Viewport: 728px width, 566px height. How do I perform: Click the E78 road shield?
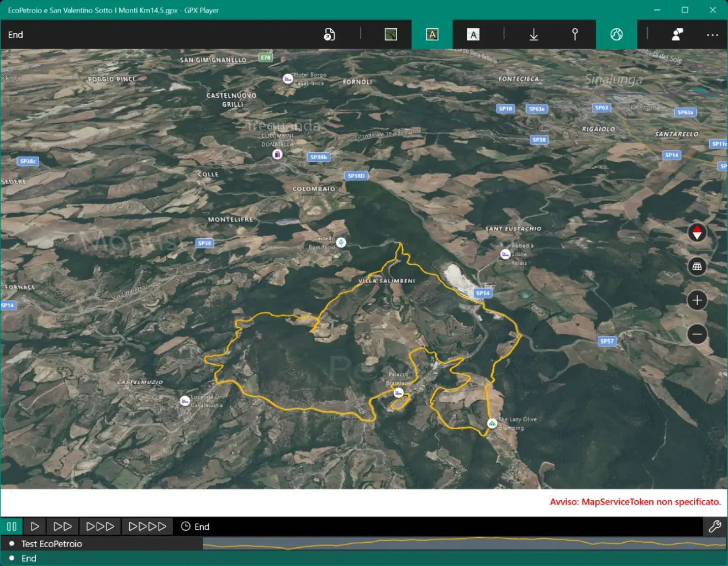click(x=266, y=57)
